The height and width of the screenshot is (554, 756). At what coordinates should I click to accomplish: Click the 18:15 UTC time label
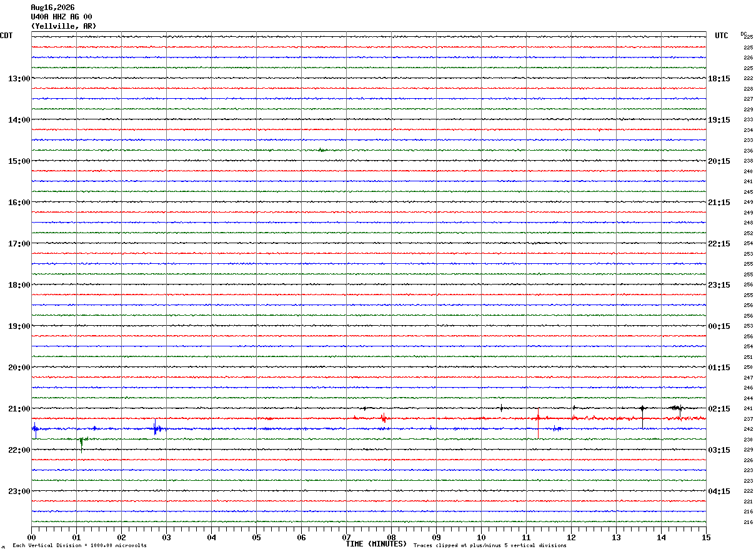pyautogui.click(x=719, y=78)
